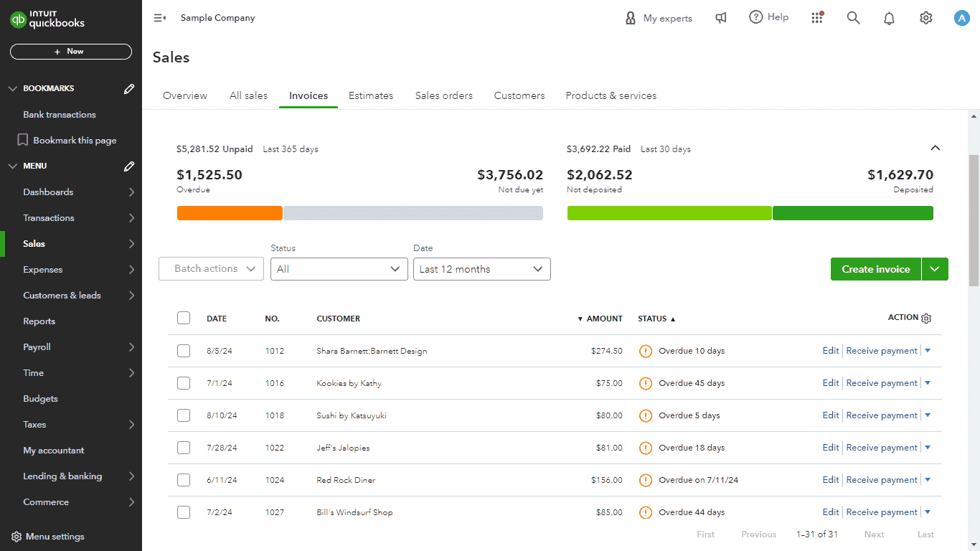Check the box for invoice 1016

click(184, 383)
